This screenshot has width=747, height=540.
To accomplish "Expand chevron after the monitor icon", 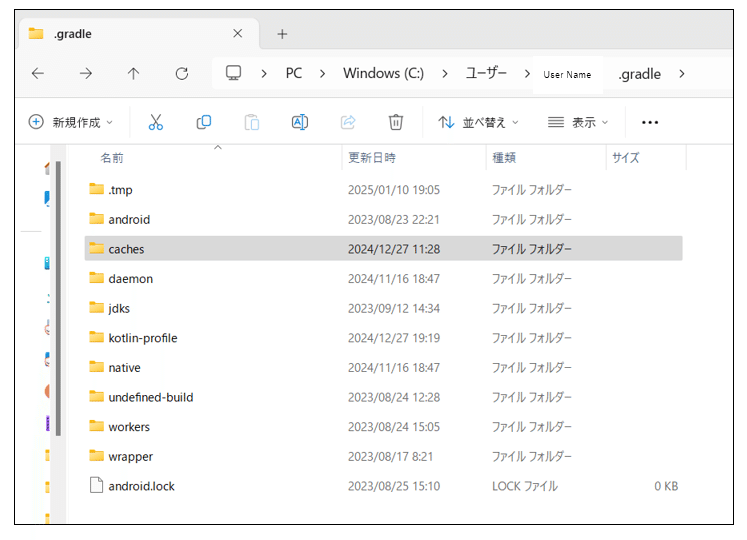I will pos(264,74).
